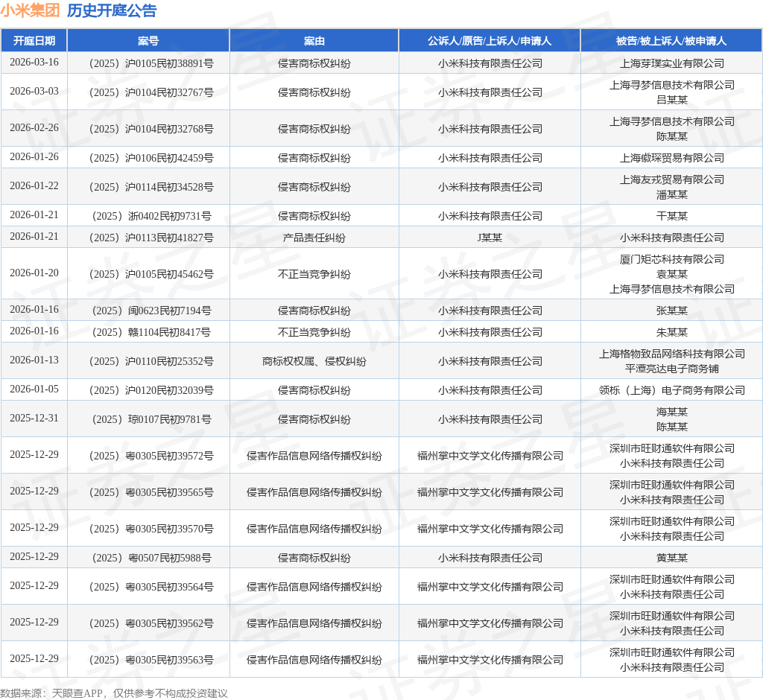763x700 pixels.
Task: Click date cell 2026-01-22
Action: pyautogui.click(x=34, y=186)
